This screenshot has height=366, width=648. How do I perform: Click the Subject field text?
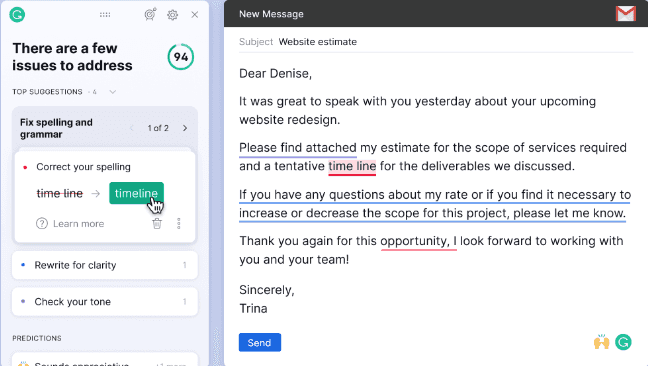pyautogui.click(x=317, y=42)
